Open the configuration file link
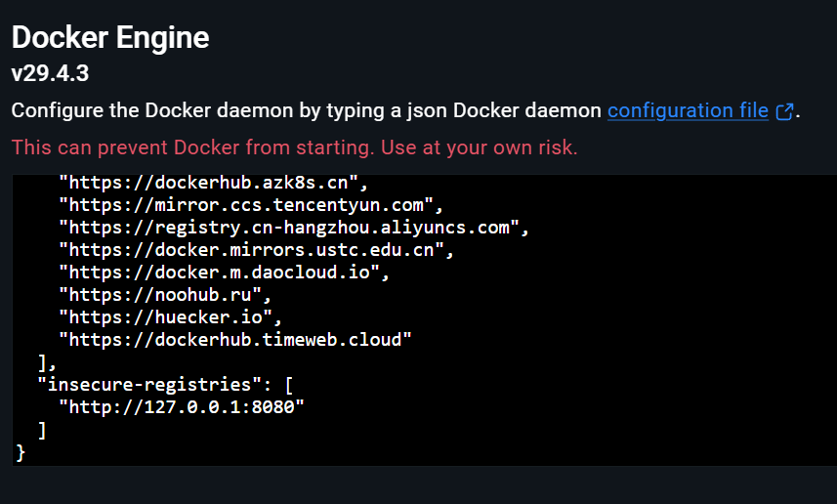Image resolution: width=837 pixels, height=504 pixels. pyautogui.click(x=688, y=110)
